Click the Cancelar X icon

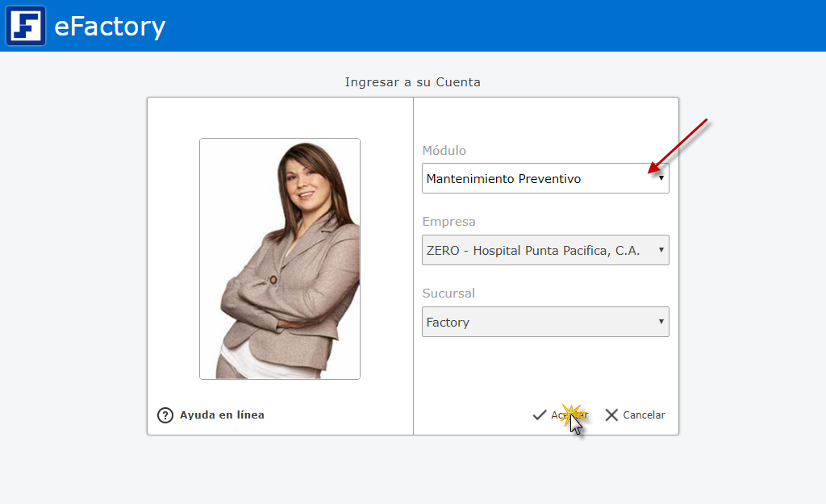click(611, 415)
